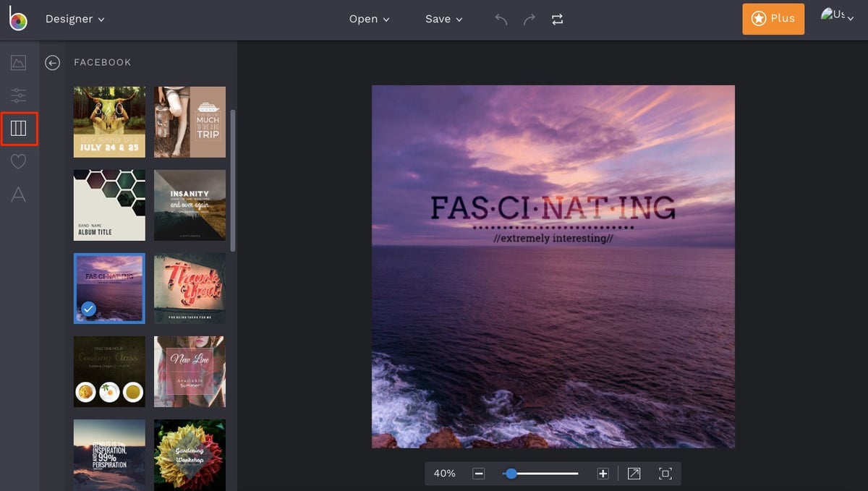Screen dimensions: 868x491
Task: Click the Redo arrow icon
Action: tap(529, 20)
